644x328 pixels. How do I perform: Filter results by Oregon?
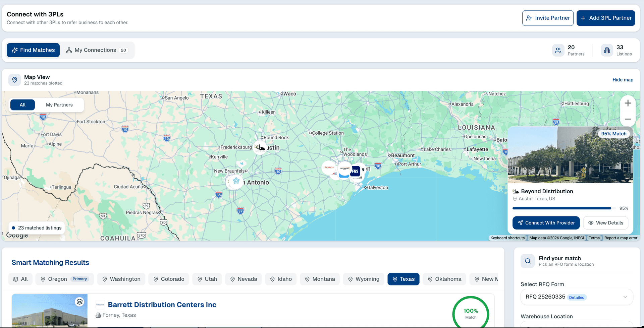[x=65, y=279]
